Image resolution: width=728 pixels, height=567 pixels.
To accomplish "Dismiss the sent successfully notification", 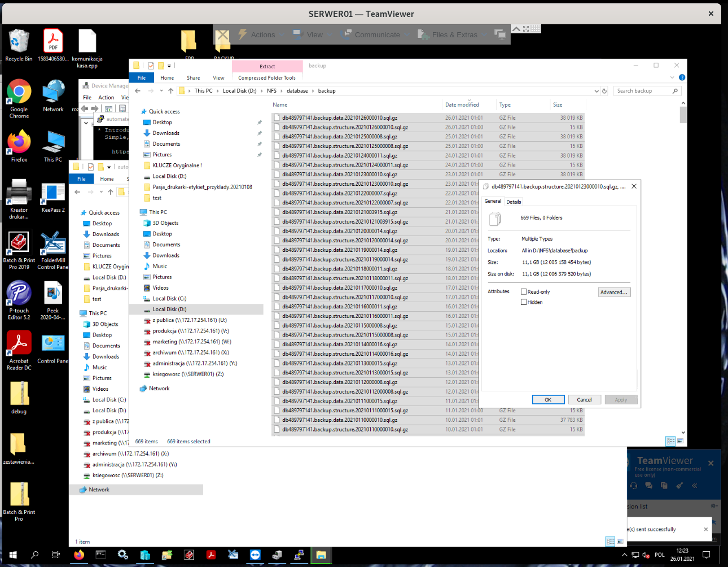I will (705, 529).
